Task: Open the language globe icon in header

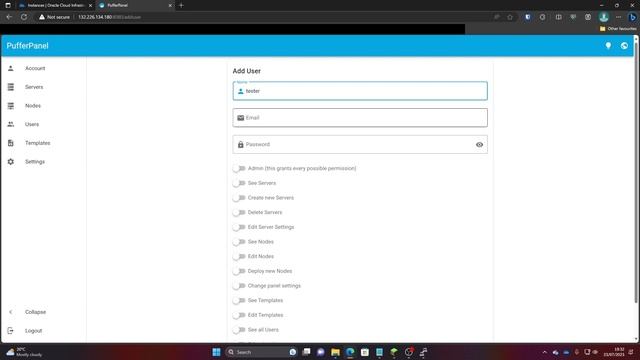Action: pos(624,46)
